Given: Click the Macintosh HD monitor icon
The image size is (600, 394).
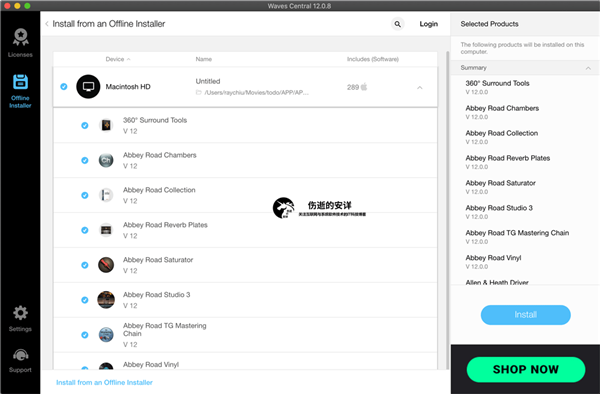Looking at the screenshot, I should 88,86.
